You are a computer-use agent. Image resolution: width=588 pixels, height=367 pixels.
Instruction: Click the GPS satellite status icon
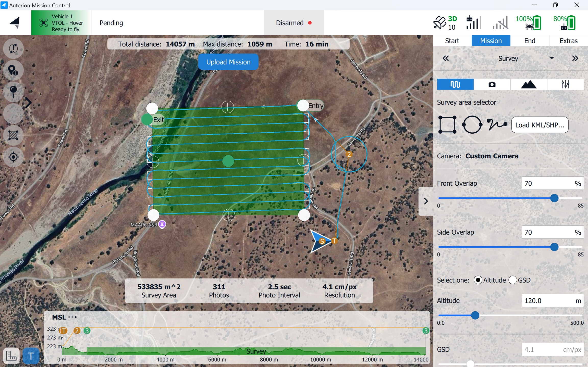point(439,23)
